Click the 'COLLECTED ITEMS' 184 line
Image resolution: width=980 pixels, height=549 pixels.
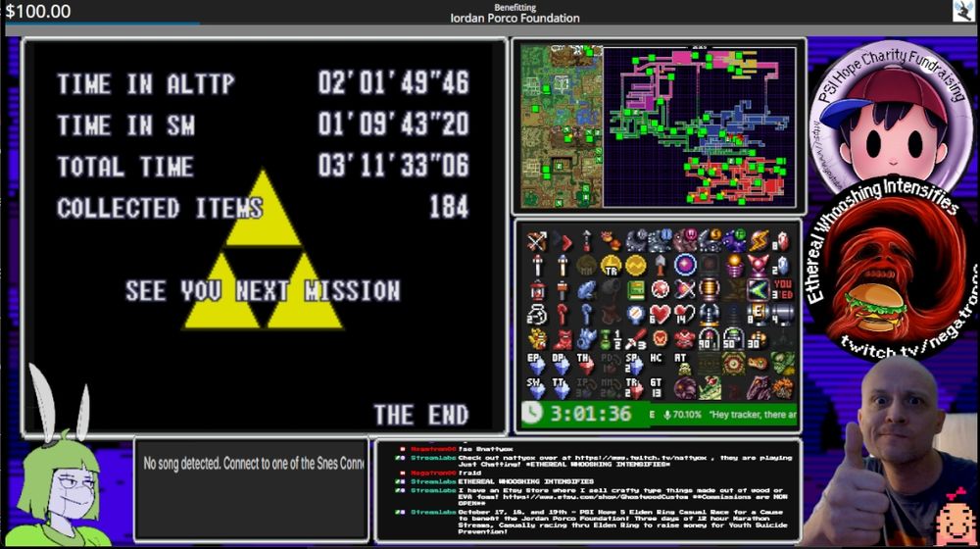click(x=263, y=208)
